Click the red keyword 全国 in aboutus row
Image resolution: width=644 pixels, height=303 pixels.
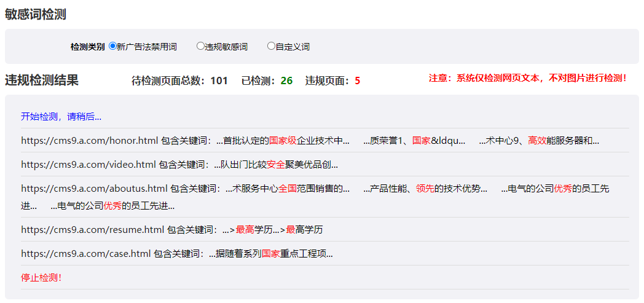287,188
